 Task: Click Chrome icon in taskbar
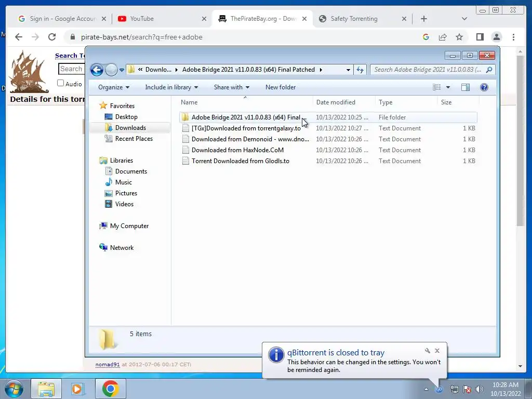[110, 389]
